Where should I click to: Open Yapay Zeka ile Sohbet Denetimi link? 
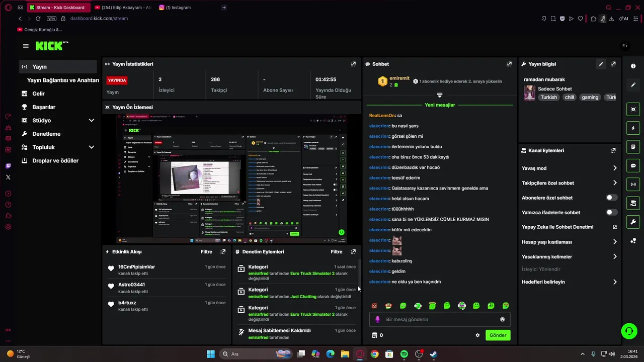(569, 227)
